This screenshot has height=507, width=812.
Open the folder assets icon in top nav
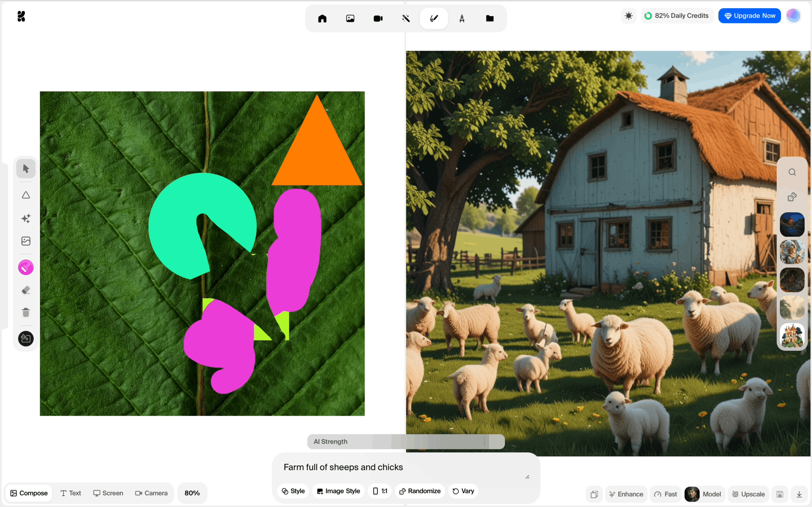490,19
